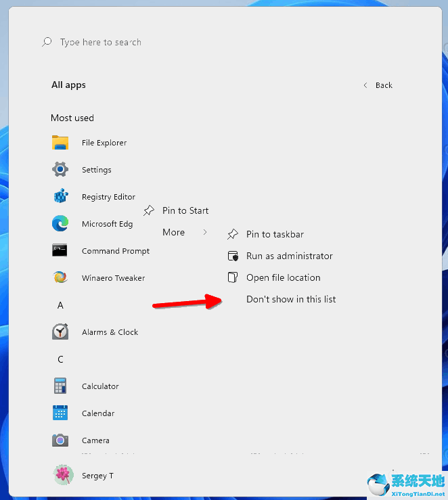Open the Camera icon

60,440
